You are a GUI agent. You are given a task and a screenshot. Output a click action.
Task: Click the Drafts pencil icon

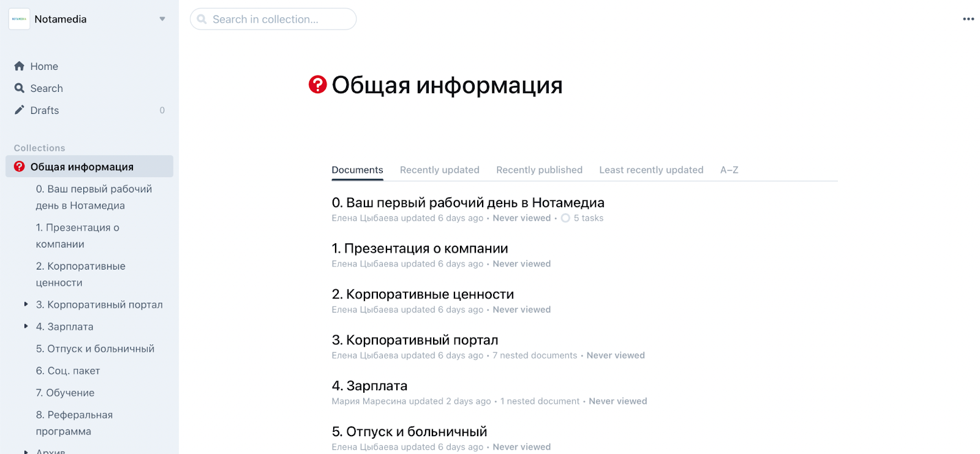pos(20,110)
